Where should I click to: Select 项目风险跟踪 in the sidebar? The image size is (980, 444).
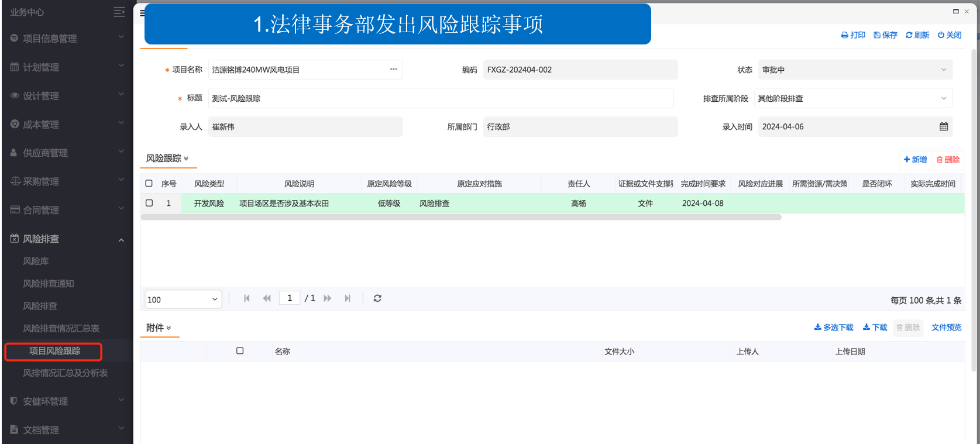coord(54,351)
